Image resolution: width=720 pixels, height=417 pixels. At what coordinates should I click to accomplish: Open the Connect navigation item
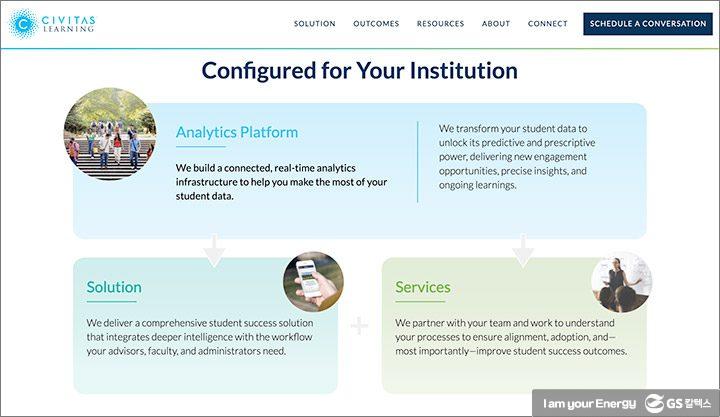pos(548,24)
